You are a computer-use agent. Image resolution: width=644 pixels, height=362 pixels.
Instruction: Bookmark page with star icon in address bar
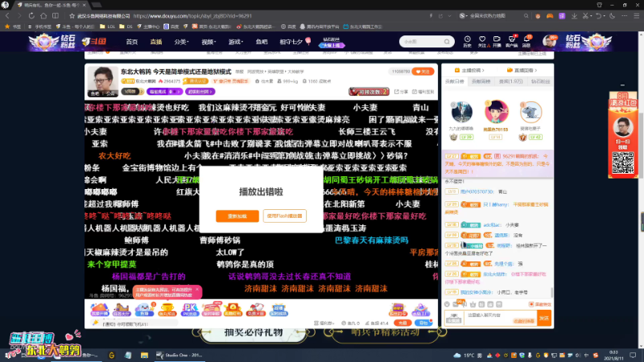(x=72, y=16)
